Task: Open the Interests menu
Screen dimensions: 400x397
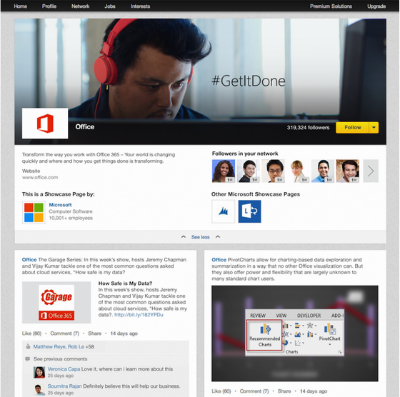Action: 140,6
